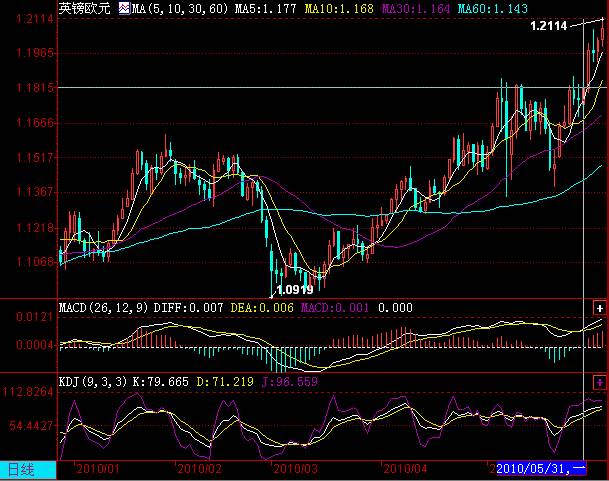
Task: Click the D:71.219 value
Action: (x=225, y=382)
